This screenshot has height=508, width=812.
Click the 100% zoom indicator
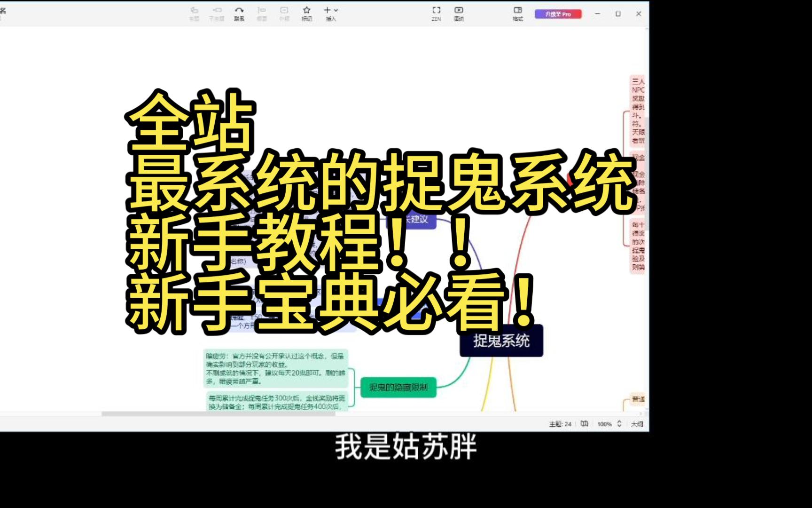604,424
